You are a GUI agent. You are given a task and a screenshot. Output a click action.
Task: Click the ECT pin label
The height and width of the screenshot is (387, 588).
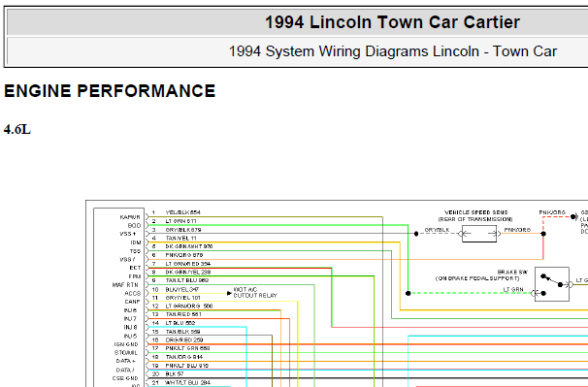135,268
